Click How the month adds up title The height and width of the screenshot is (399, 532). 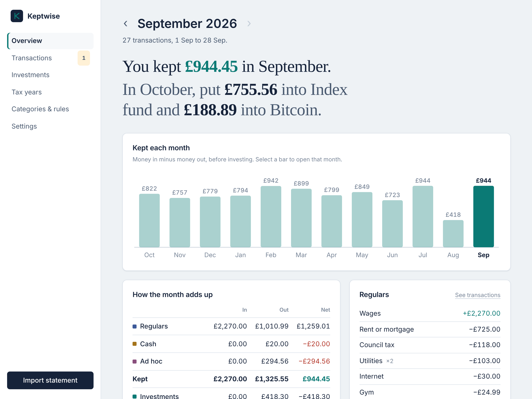point(172,295)
